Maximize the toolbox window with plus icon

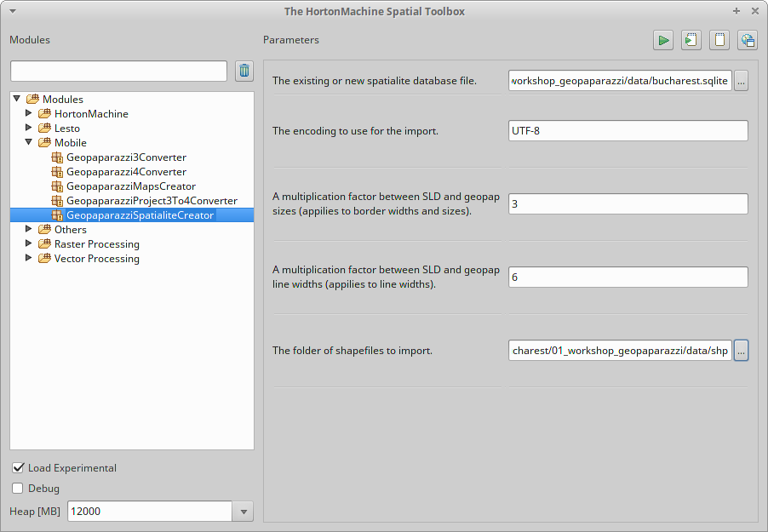[736, 11]
